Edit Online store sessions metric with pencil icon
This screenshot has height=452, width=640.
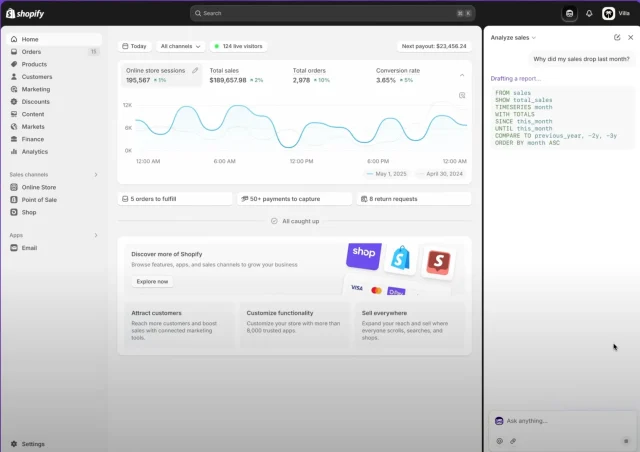coord(195,70)
